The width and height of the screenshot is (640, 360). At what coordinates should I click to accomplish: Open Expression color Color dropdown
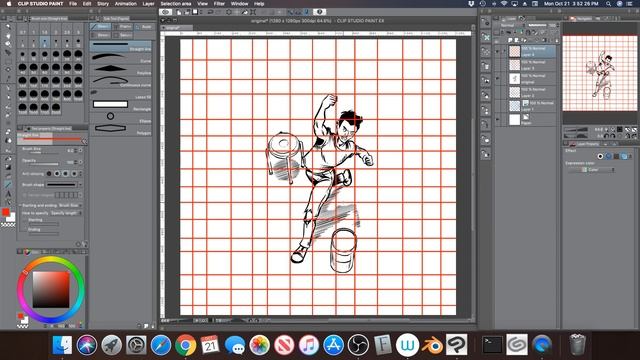click(592, 170)
